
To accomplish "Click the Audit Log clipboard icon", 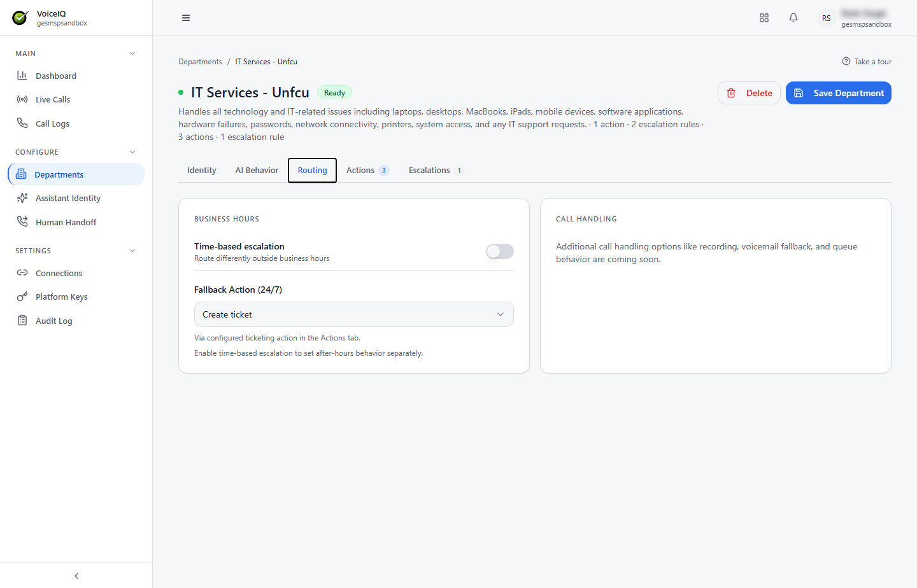I will 22,320.
